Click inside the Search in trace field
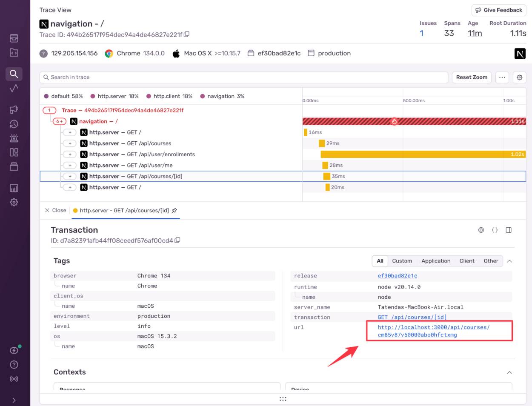532x406 pixels. click(170, 77)
